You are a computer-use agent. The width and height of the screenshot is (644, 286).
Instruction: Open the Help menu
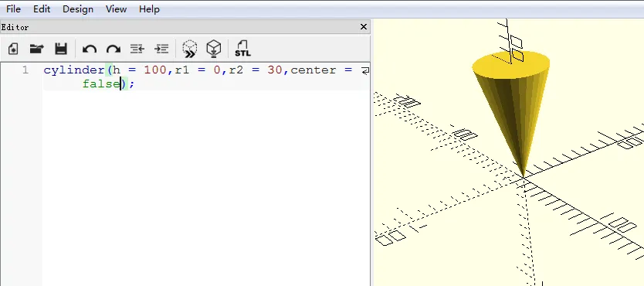tap(149, 9)
